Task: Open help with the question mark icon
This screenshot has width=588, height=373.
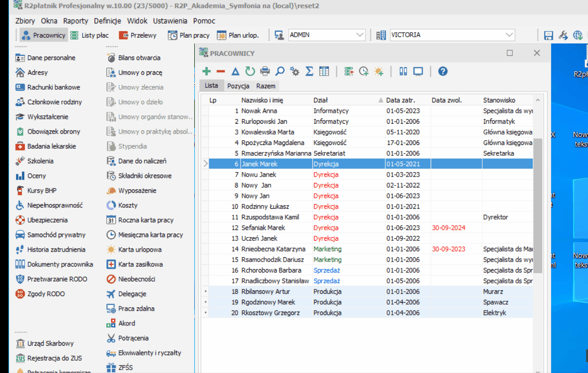Action: (443, 71)
